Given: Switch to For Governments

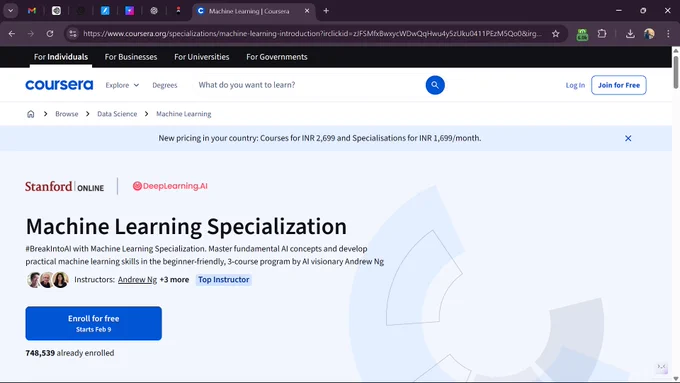Looking at the screenshot, I should 277,57.
